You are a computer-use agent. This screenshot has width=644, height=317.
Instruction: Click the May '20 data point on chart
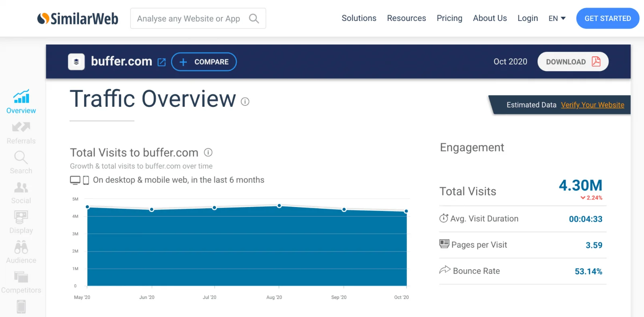point(87,207)
